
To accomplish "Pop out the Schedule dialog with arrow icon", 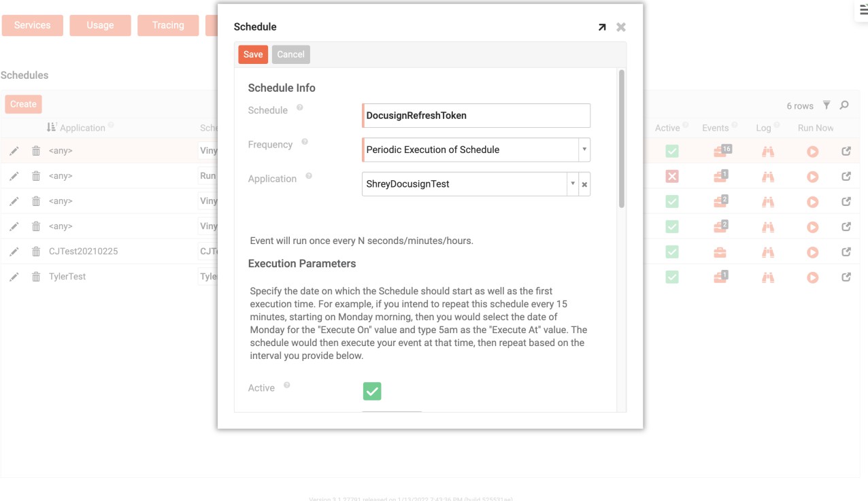I will click(x=602, y=27).
